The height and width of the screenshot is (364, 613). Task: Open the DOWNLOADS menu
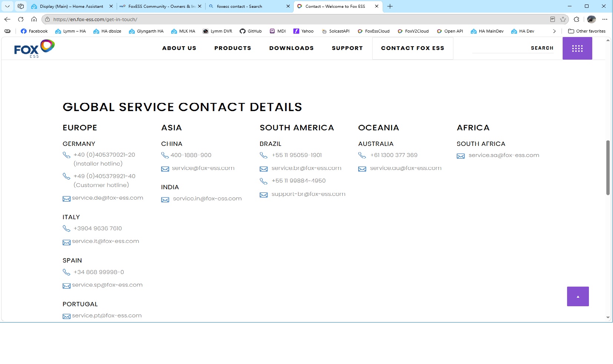291,48
